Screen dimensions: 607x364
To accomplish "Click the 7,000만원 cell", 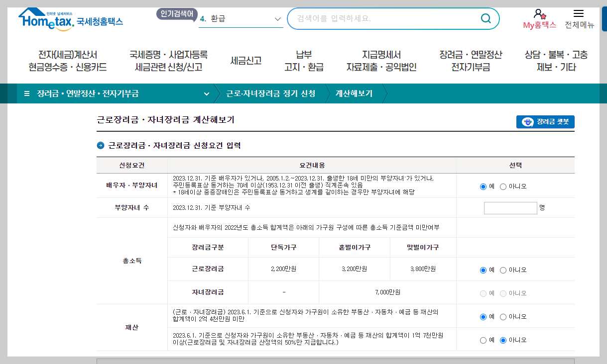I will [x=387, y=292].
